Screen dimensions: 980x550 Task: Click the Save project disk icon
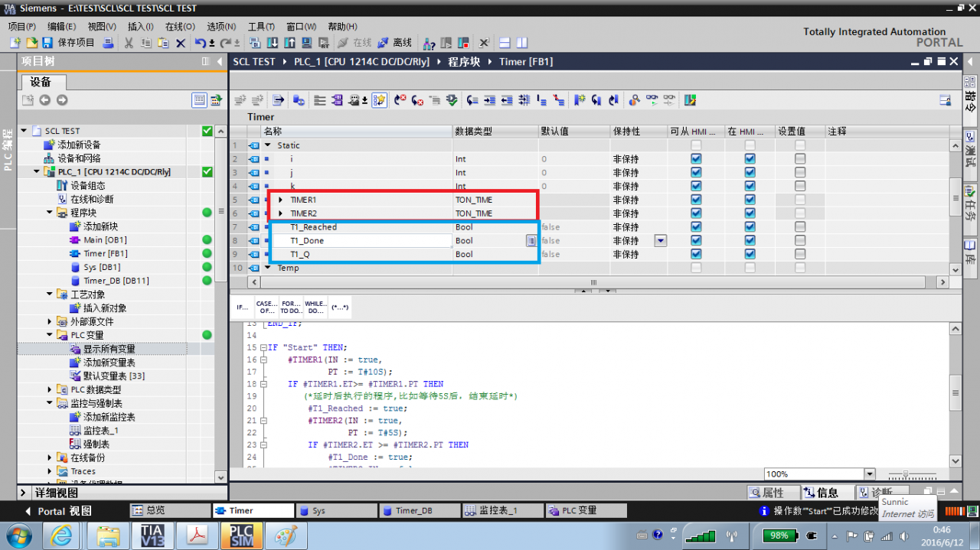(47, 43)
